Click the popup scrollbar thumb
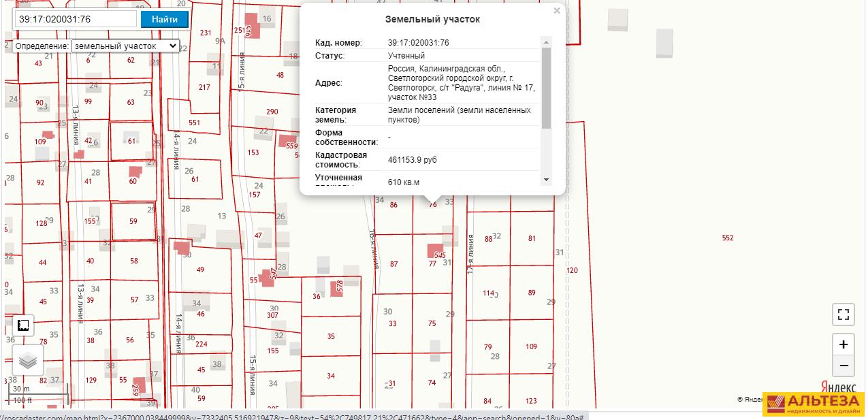The image size is (868, 420). click(x=546, y=87)
